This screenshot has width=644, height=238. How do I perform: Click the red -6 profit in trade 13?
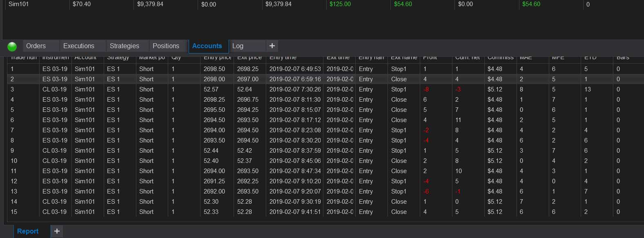point(426,191)
